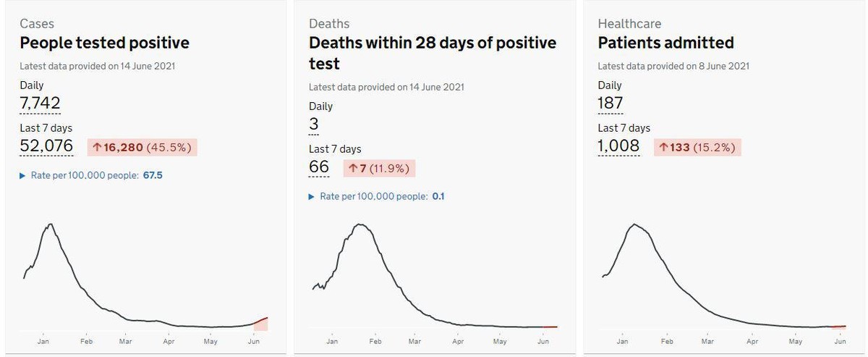This screenshot has width=868, height=357.
Task: Click last 7 days deaths value 66
Action: click(319, 167)
